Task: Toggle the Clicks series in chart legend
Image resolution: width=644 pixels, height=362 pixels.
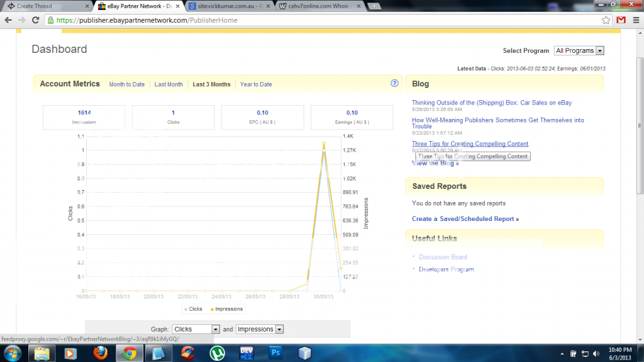Action: (x=193, y=309)
